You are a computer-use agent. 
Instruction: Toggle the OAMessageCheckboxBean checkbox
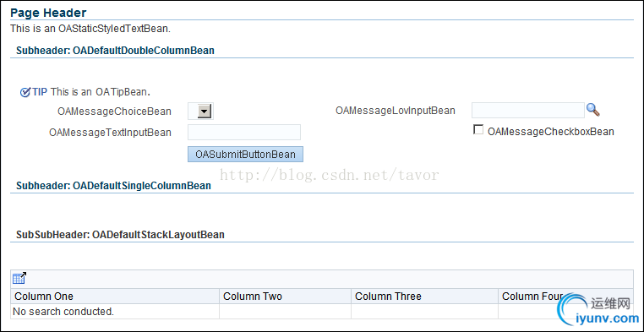(478, 130)
